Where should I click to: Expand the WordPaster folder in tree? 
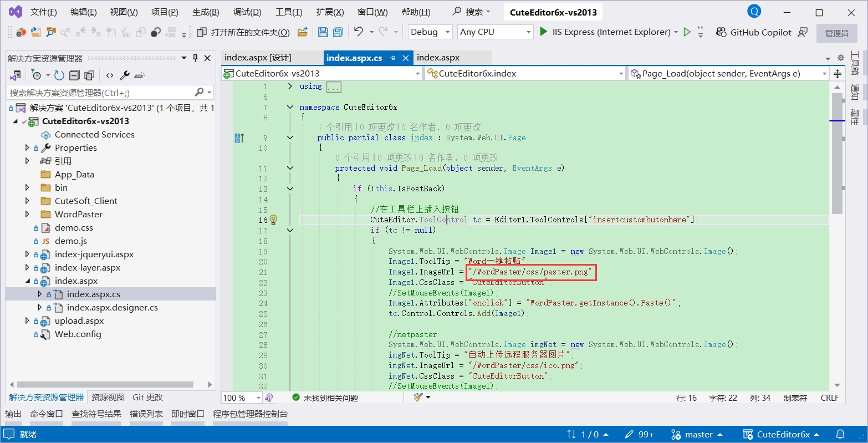(x=27, y=214)
